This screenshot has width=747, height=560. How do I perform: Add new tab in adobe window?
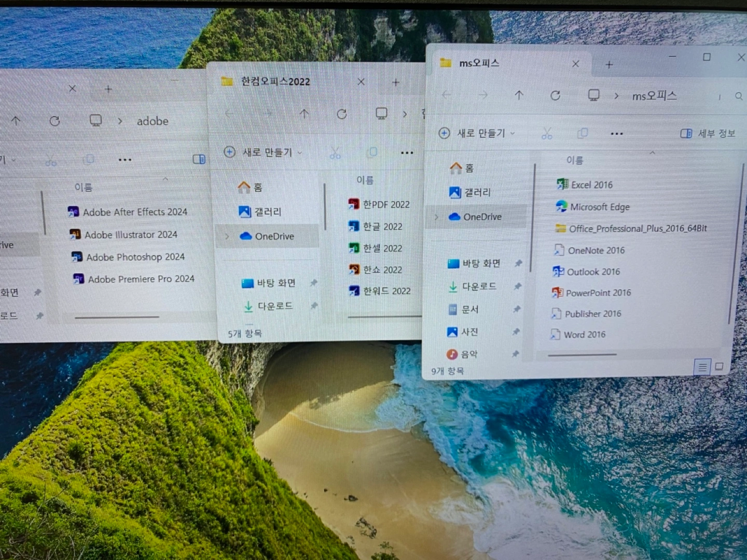108,89
